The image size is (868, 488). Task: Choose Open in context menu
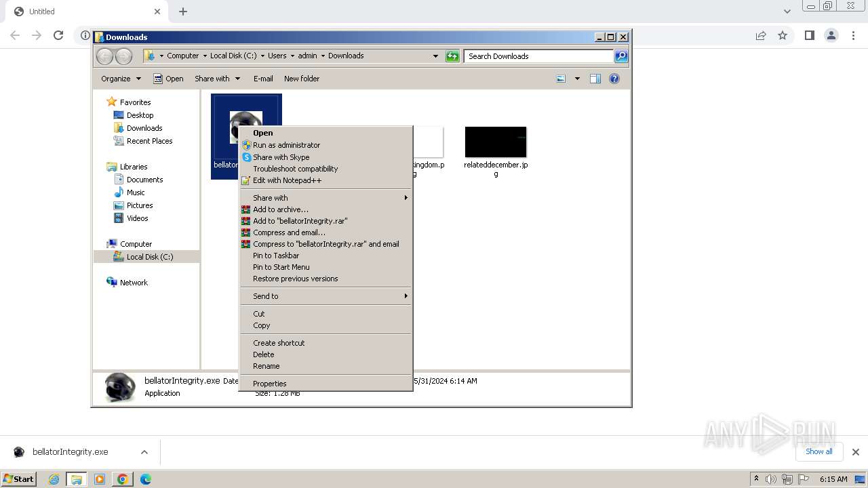[325, 134]
